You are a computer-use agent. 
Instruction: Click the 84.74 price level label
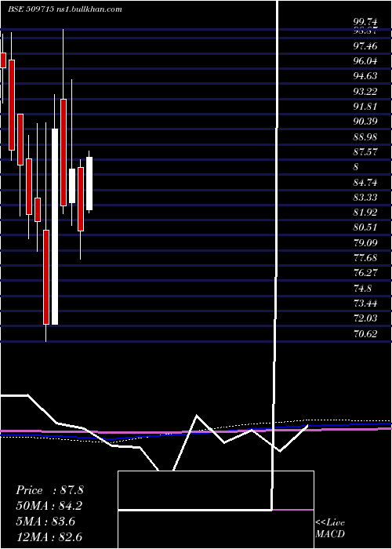(x=365, y=182)
